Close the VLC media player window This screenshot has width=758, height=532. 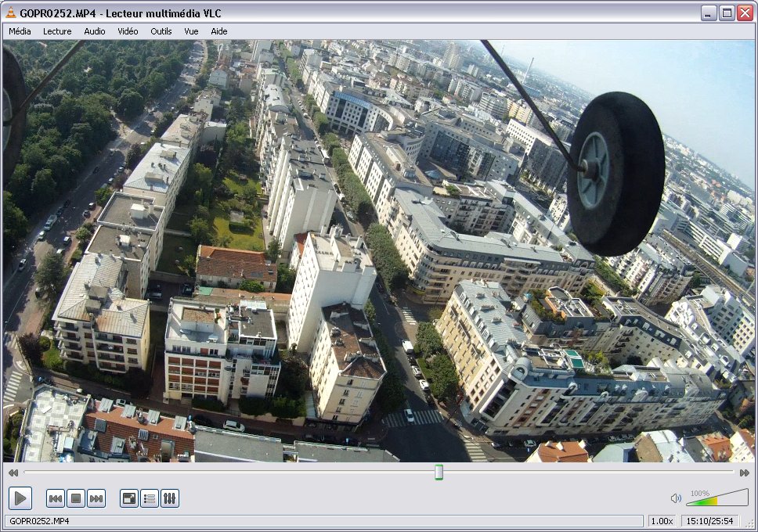(x=745, y=13)
